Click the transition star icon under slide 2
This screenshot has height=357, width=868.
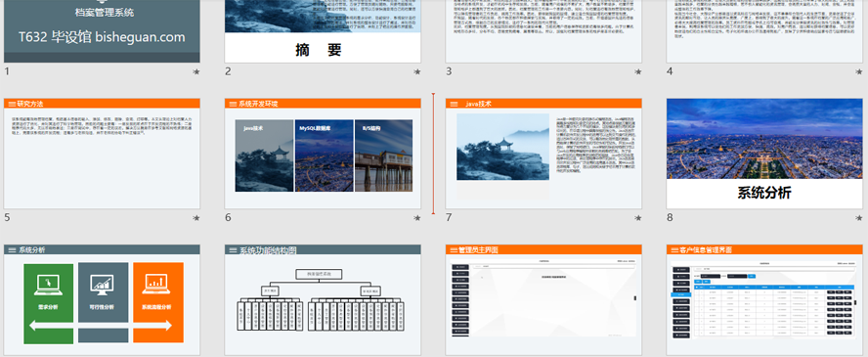coord(416,72)
